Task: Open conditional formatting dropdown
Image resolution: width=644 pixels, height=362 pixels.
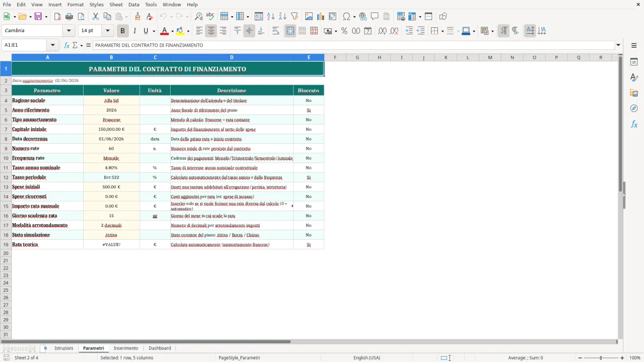Action: tap(493, 31)
